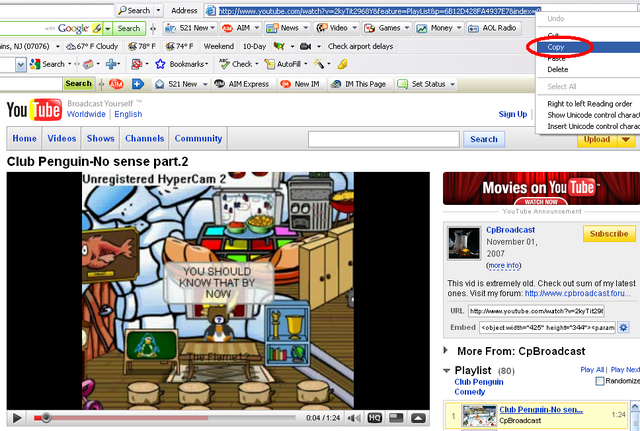Open the Club Penguin Comedy playlist link
This screenshot has height=431, width=640.
[479, 387]
